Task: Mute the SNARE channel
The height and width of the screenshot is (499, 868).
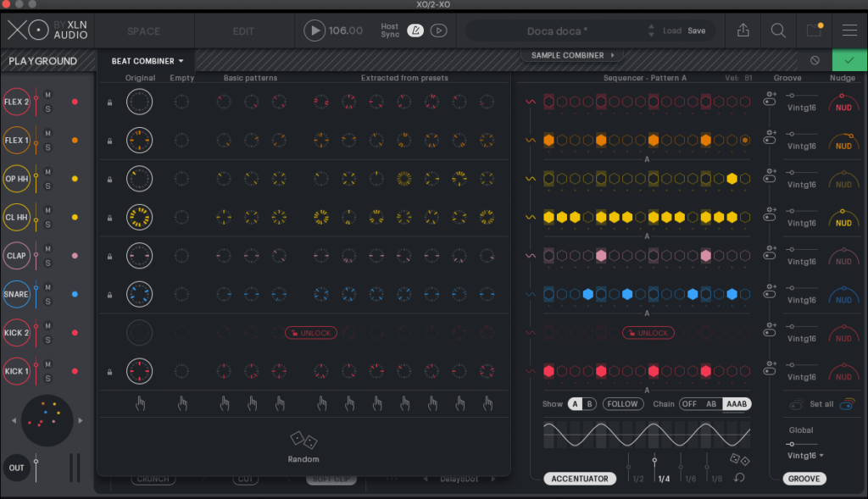Action: click(48, 288)
